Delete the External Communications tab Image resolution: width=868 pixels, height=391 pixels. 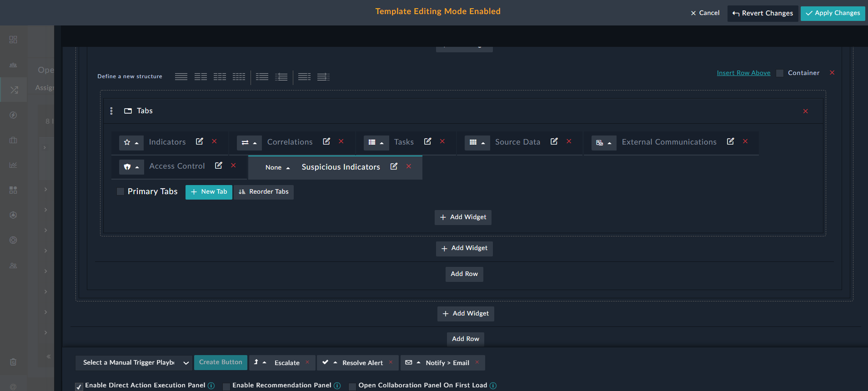pyautogui.click(x=745, y=141)
